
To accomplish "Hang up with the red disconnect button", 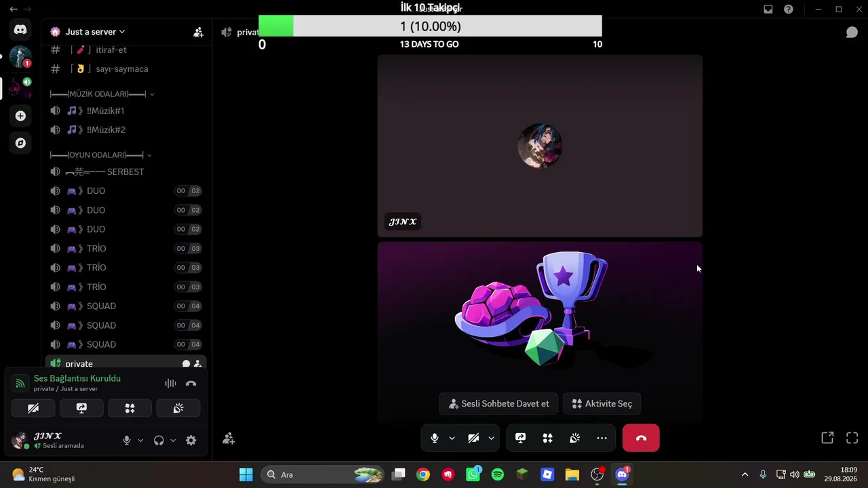I will pos(641,438).
